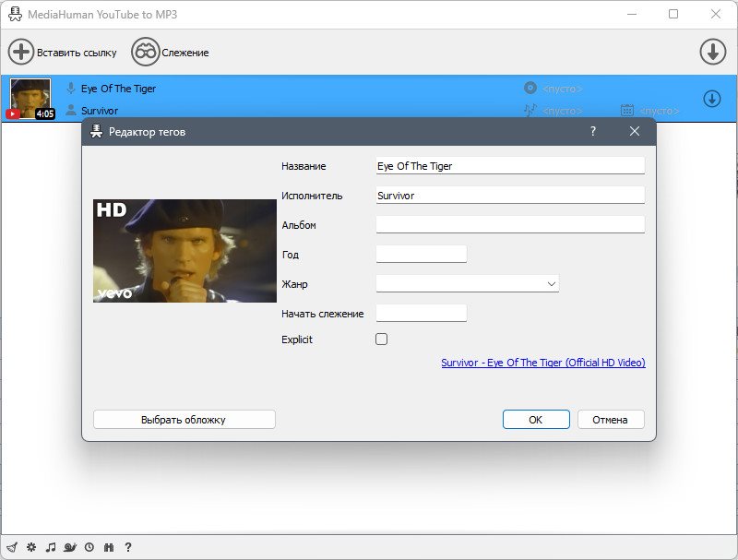Click Survivor artist text in track row
This screenshot has height=560, width=738.
(x=100, y=111)
